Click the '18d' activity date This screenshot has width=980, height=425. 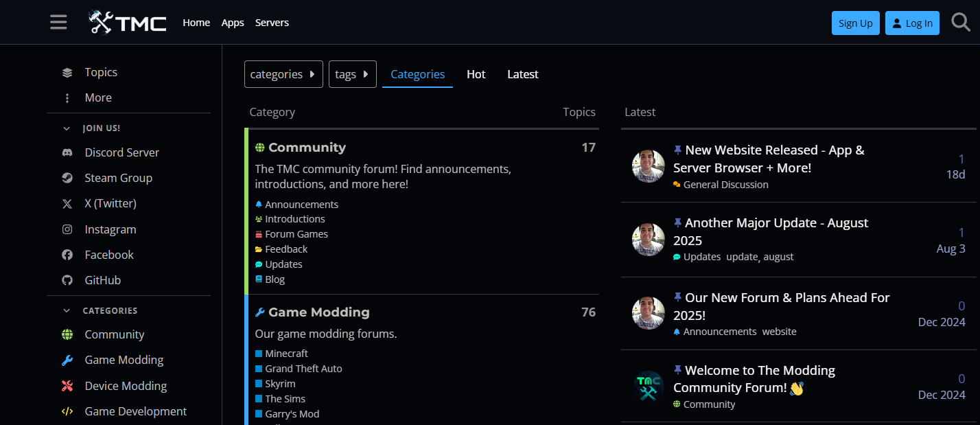pyautogui.click(x=955, y=174)
